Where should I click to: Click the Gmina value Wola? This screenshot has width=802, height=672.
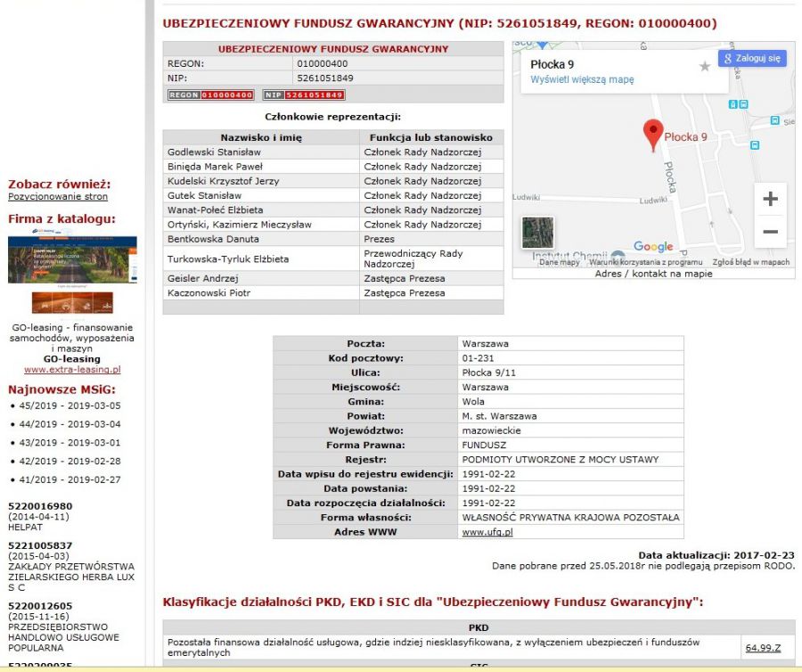473,401
